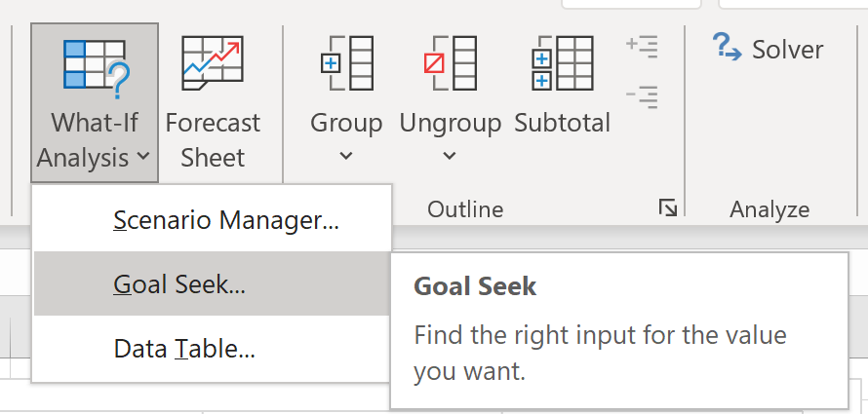This screenshot has width=868, height=414.
Task: Click the Solver question mark icon
Action: (728, 47)
